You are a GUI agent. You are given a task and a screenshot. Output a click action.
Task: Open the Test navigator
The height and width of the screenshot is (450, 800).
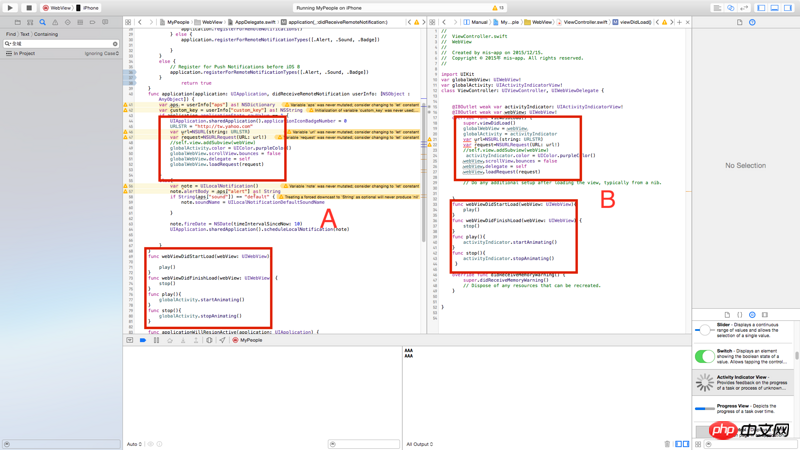[67, 22]
